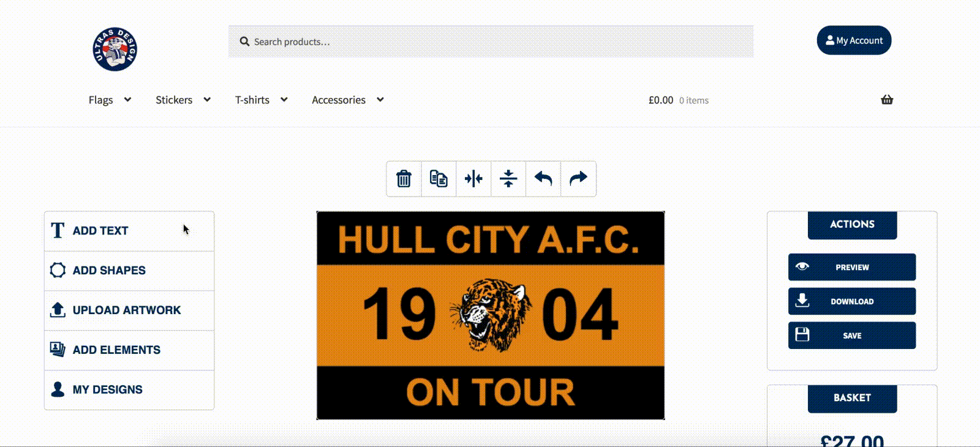Click the Ultras Design logo
Viewport: 980px width, 447px height.
(115, 49)
